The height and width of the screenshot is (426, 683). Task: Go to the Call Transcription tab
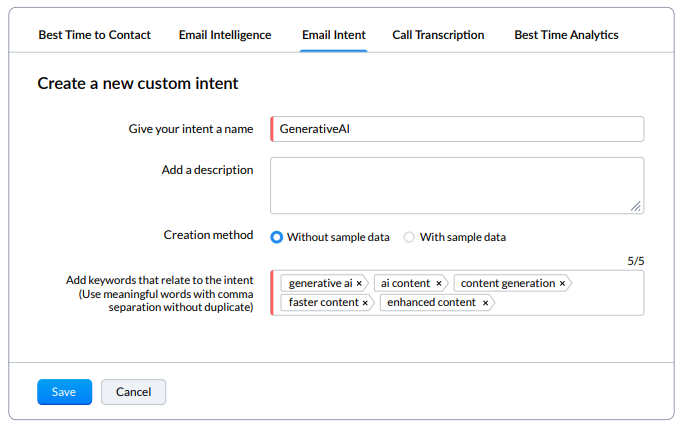438,35
